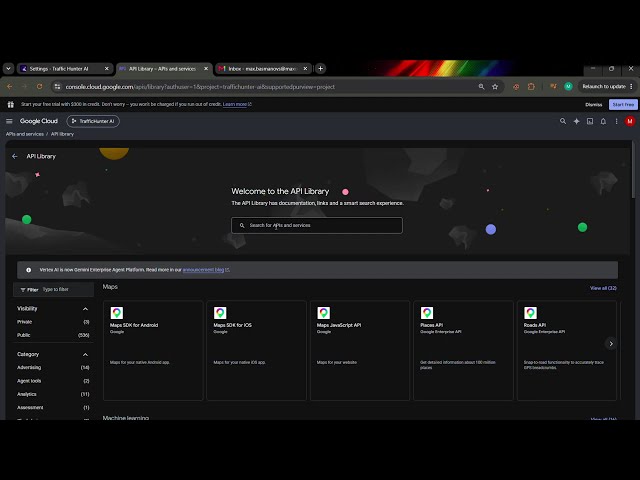The image size is (640, 480).
Task: Collapse the Category filter section
Action: (x=85, y=355)
